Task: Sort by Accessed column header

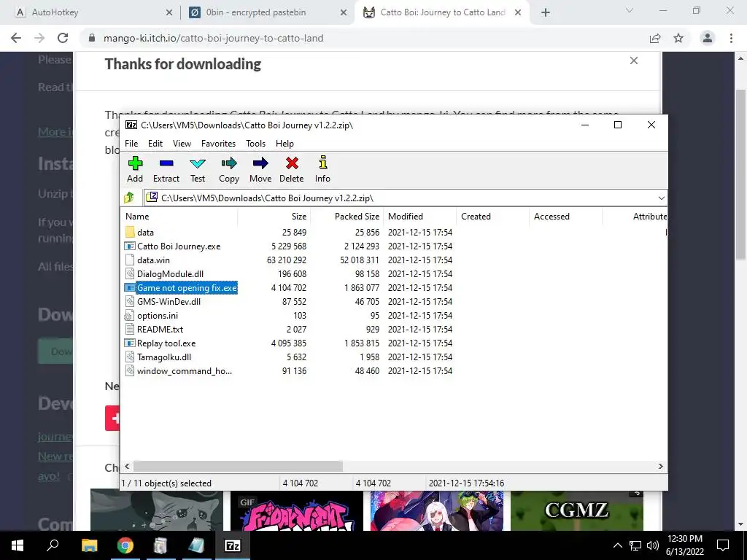Action: [x=565, y=216]
